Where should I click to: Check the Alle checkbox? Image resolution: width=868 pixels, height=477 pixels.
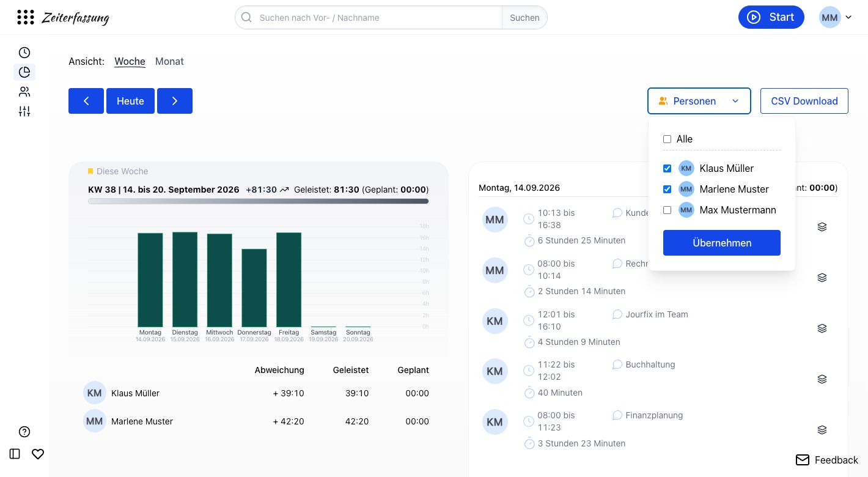(x=667, y=139)
